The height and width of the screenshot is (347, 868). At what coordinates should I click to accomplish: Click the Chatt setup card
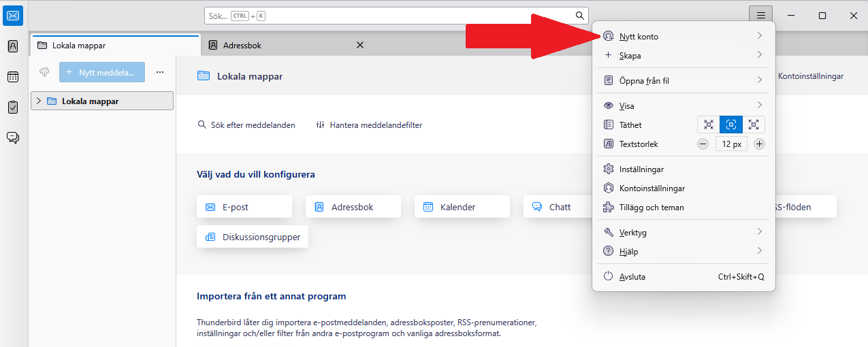(x=559, y=207)
